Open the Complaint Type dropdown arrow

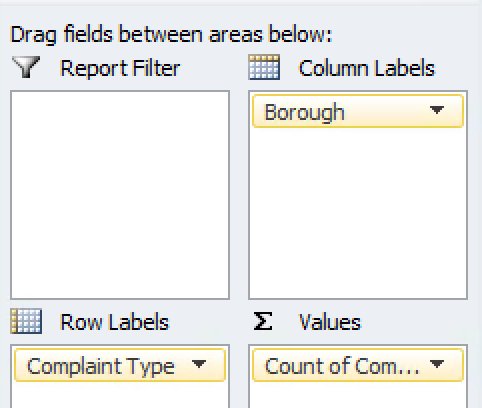[x=199, y=364]
